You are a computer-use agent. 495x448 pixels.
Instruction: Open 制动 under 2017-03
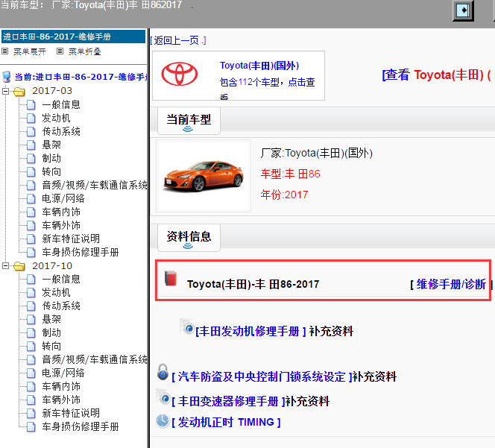pyautogui.click(x=51, y=158)
